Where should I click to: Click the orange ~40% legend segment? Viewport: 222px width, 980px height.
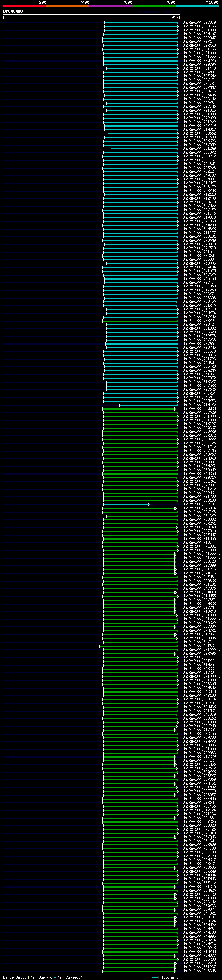pyautogui.click(x=68, y=6)
